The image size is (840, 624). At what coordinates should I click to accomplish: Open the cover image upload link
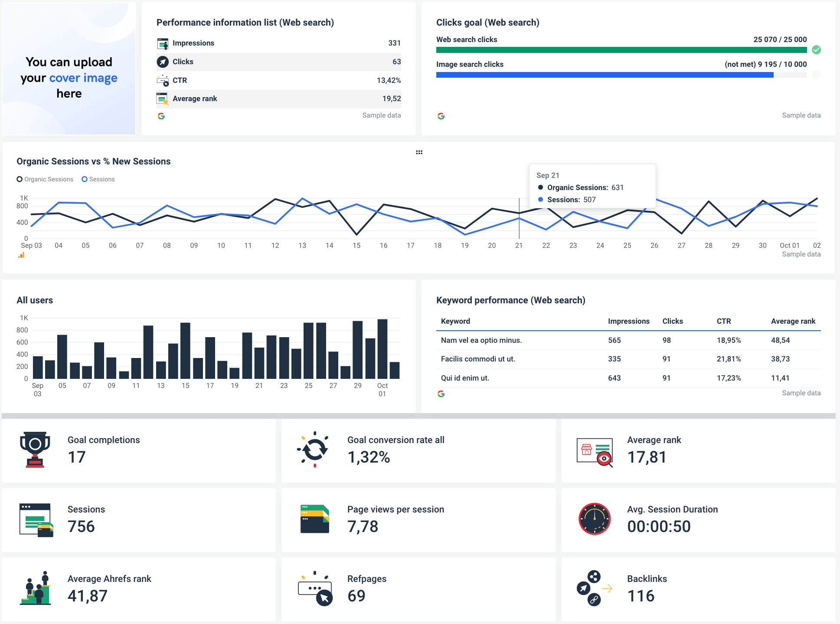click(83, 78)
